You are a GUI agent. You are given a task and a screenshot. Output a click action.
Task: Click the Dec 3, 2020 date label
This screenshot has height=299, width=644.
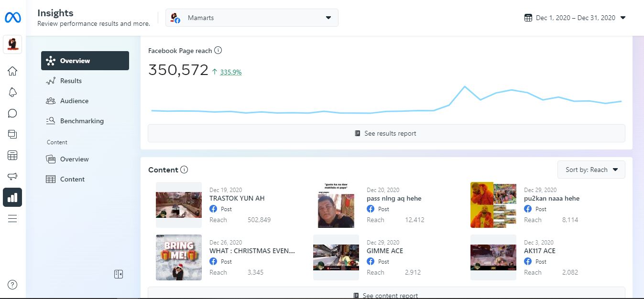[x=539, y=242]
